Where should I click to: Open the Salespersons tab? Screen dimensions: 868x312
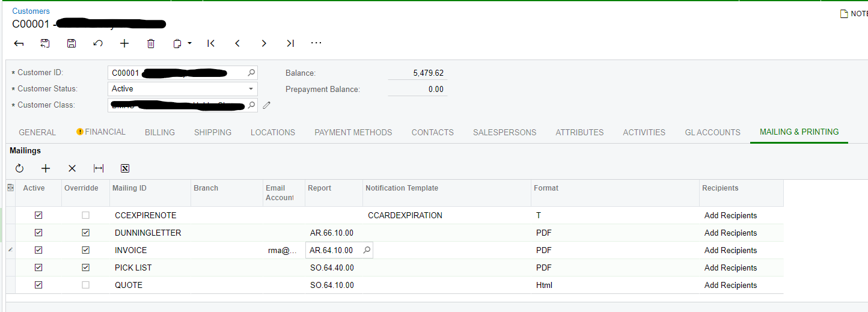[x=505, y=132]
